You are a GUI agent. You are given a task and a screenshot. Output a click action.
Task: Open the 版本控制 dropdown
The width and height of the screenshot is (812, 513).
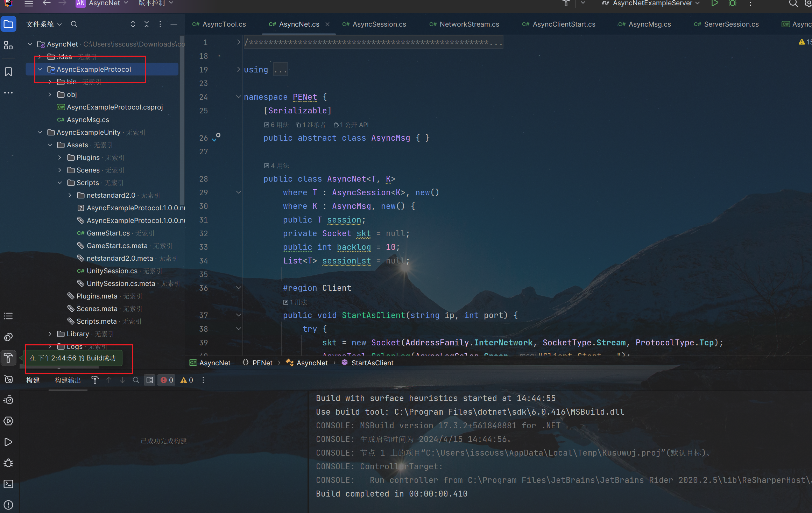(x=156, y=3)
